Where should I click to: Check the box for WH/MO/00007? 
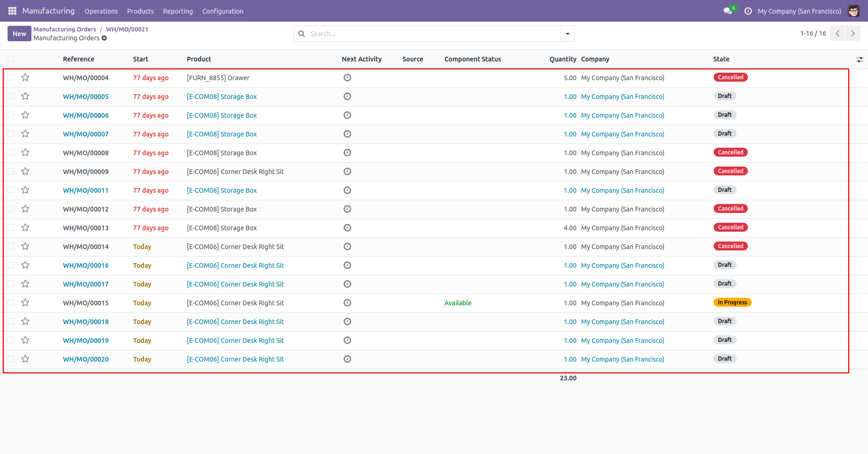pyautogui.click(x=11, y=134)
